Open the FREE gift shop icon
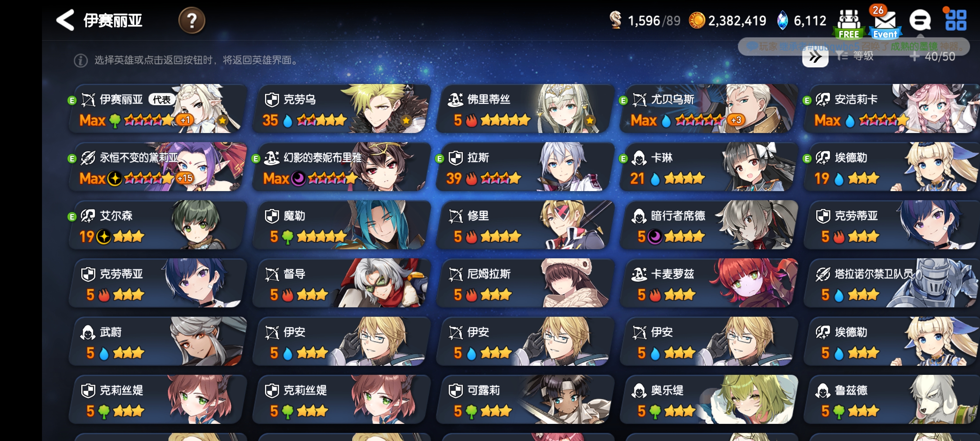The height and width of the screenshot is (441, 980). click(x=848, y=23)
